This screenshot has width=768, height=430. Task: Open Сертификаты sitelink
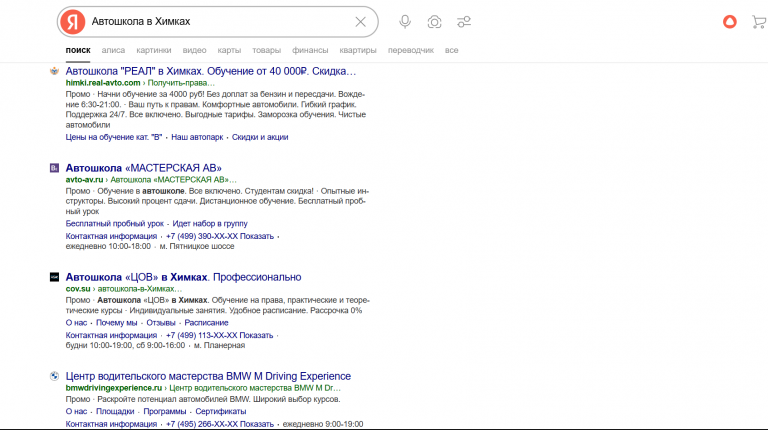coord(220,411)
